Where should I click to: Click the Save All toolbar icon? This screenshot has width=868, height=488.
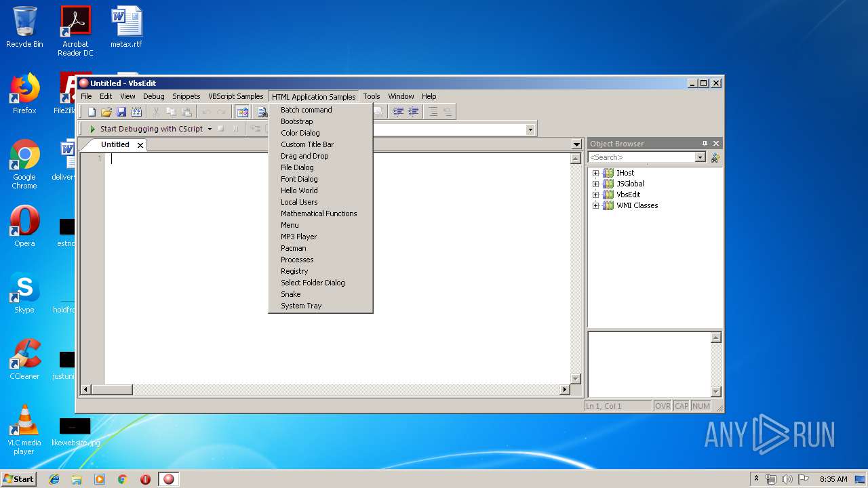click(x=136, y=112)
